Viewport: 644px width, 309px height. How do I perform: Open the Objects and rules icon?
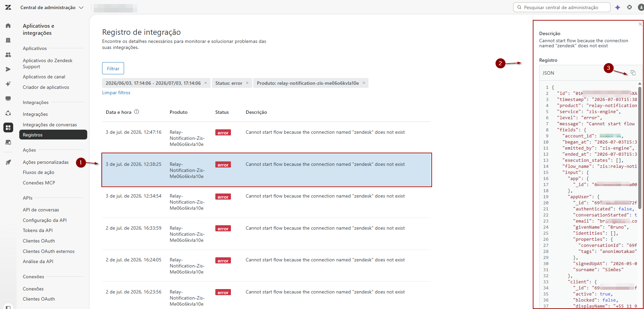pos(8,113)
